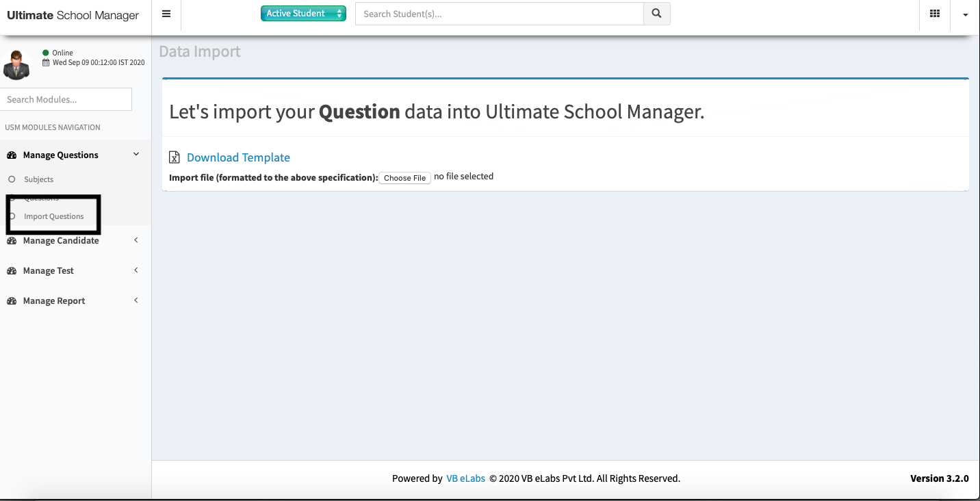980x501 pixels.
Task: Click the USM MODULES NAVIGATION header
Action: [x=53, y=127]
